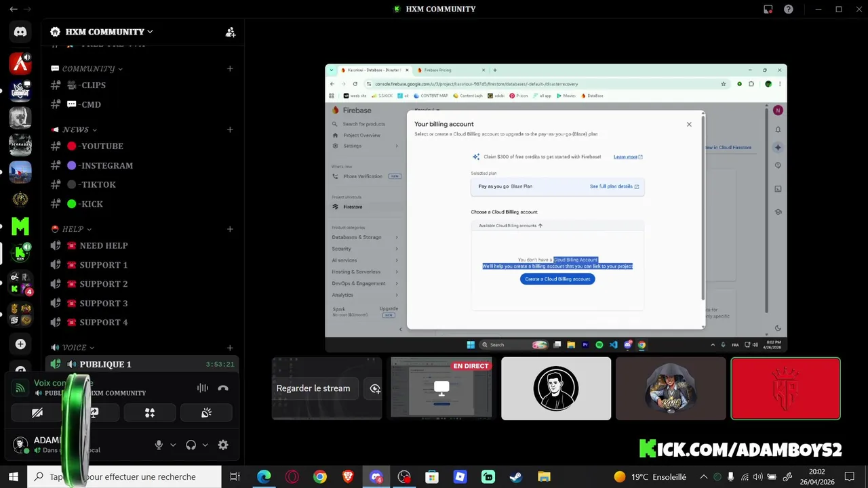Open the green M server icon
This screenshot has width=868, height=488.
(x=20, y=226)
